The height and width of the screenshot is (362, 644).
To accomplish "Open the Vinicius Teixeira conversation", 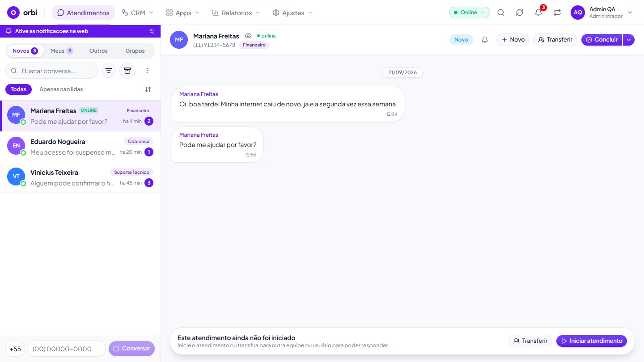I will point(80,177).
